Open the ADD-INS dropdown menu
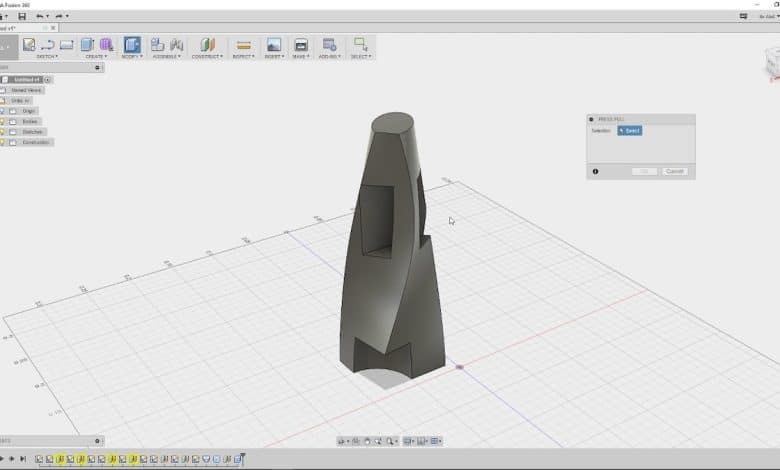The image size is (780, 470). tap(330, 57)
